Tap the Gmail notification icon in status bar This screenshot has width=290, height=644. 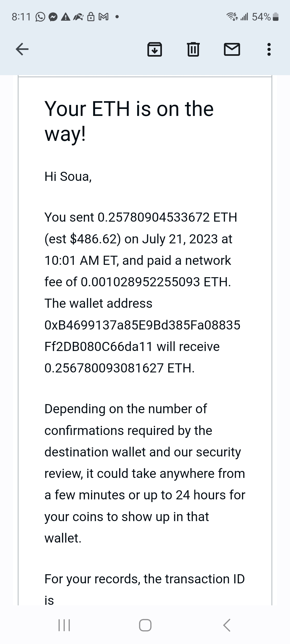[x=104, y=17]
